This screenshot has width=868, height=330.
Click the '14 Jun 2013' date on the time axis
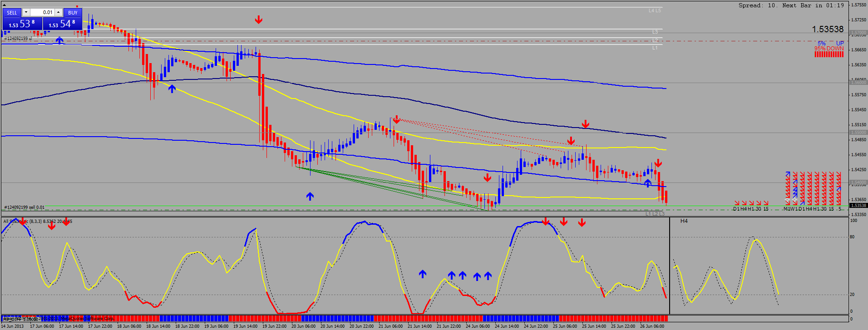[12, 326]
